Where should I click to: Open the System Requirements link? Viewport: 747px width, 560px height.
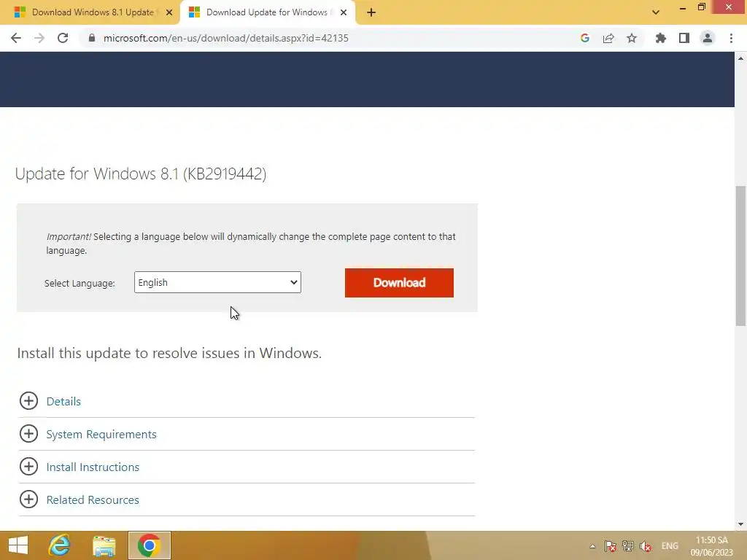pyautogui.click(x=101, y=435)
